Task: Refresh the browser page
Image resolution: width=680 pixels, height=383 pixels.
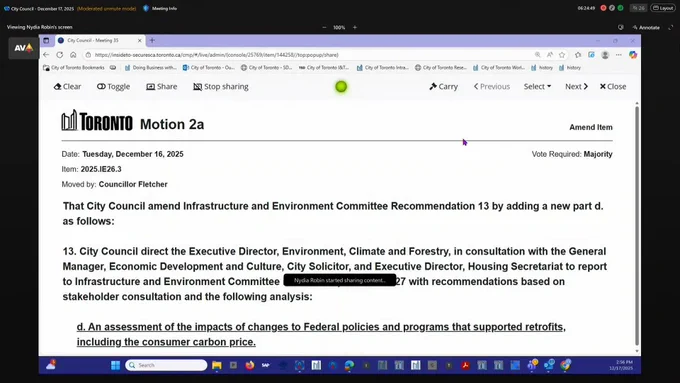Action: (60, 55)
